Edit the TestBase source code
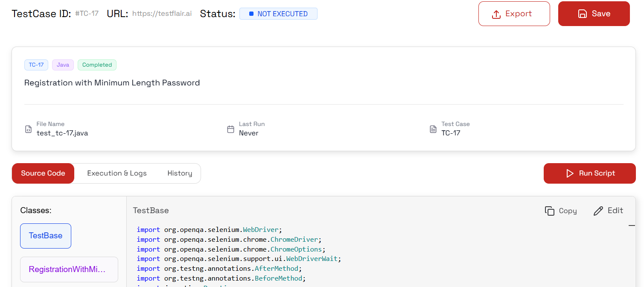The image size is (644, 287). 609,211
